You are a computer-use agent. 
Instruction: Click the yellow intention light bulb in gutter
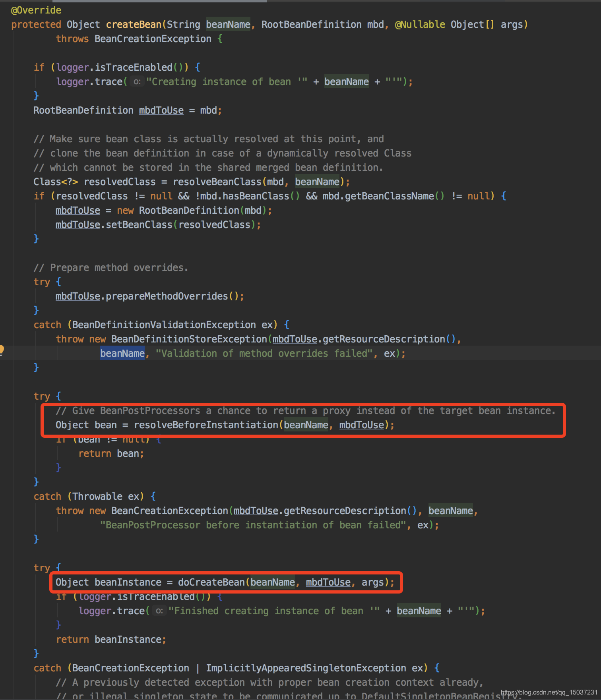[x=1, y=350]
